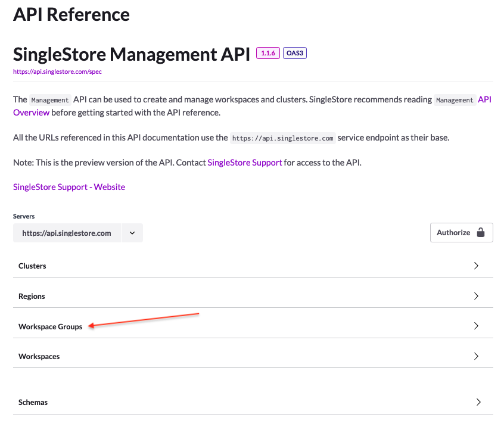Visit SingleStore Support - Website link
Image resolution: width=504 pixels, height=424 pixels.
pos(69,187)
